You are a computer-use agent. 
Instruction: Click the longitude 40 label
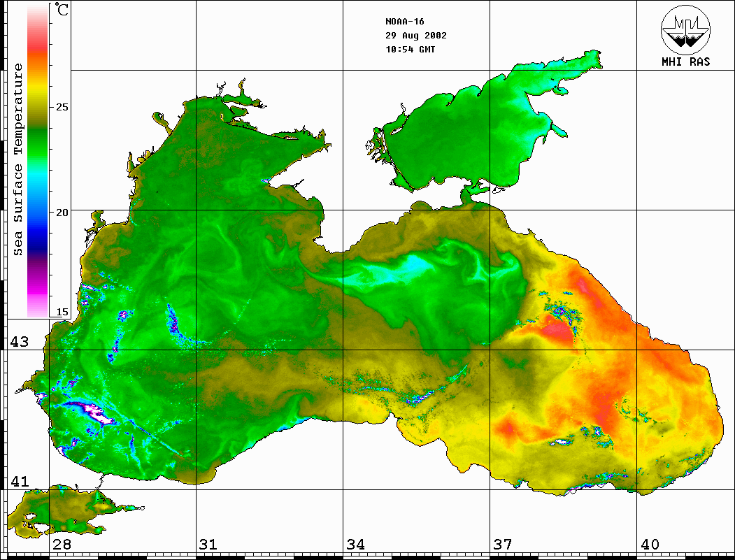[650, 545]
